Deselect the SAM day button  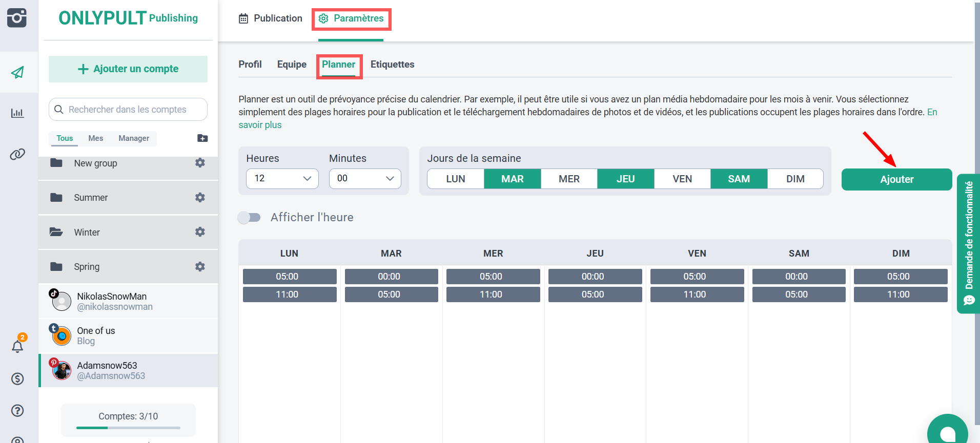pos(739,179)
